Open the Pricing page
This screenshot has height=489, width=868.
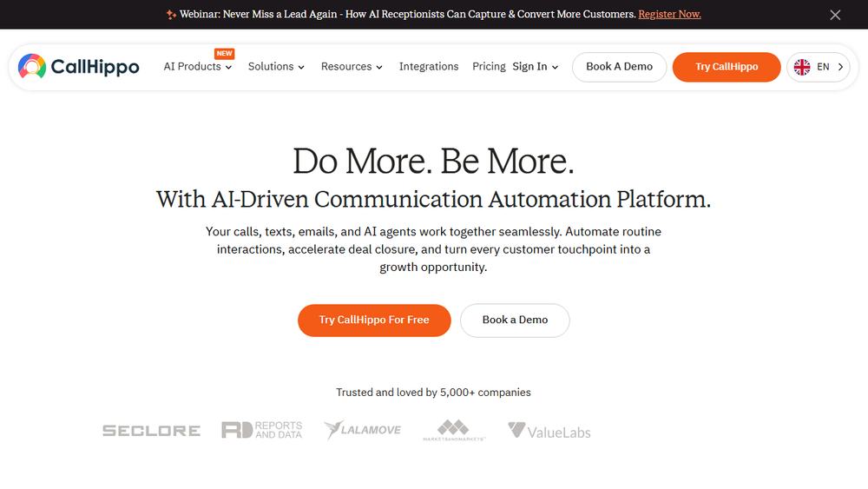[x=489, y=67]
